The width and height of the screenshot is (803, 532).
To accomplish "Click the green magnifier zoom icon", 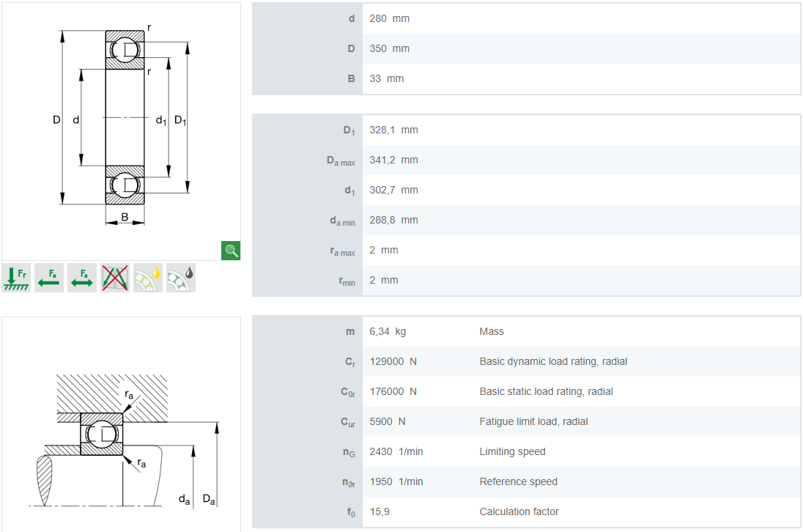I will coord(231,251).
